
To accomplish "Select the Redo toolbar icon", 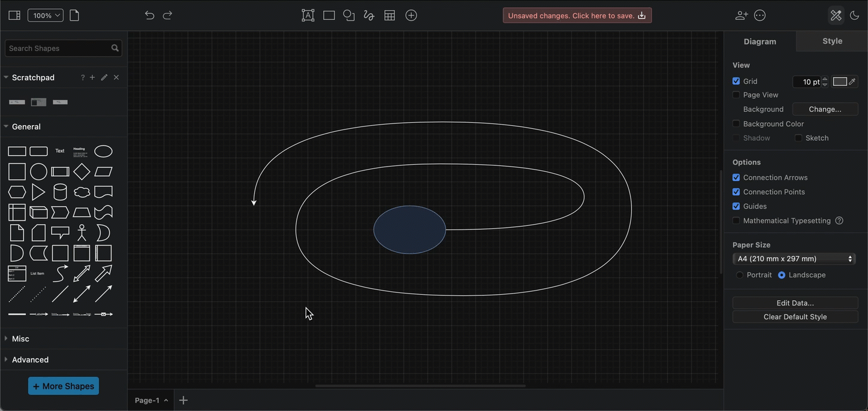I will click(167, 15).
